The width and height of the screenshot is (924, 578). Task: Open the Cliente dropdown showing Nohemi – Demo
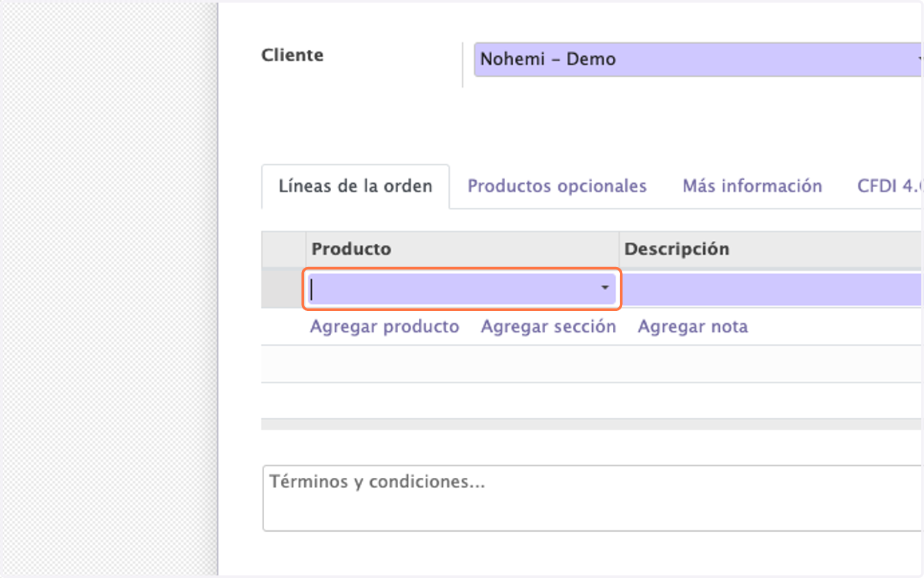point(698,59)
